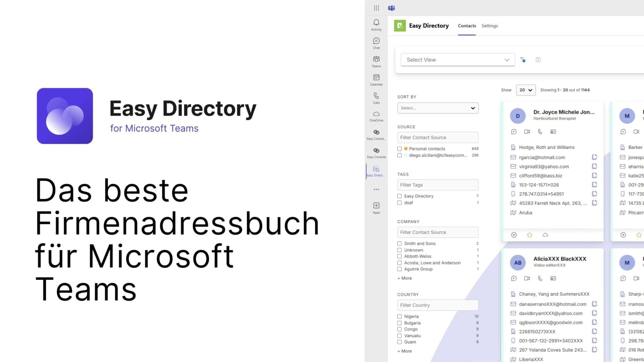This screenshot has width=644, height=362.
Task: Favorite Dr. Joyce Michele with star
Action: 530,235
